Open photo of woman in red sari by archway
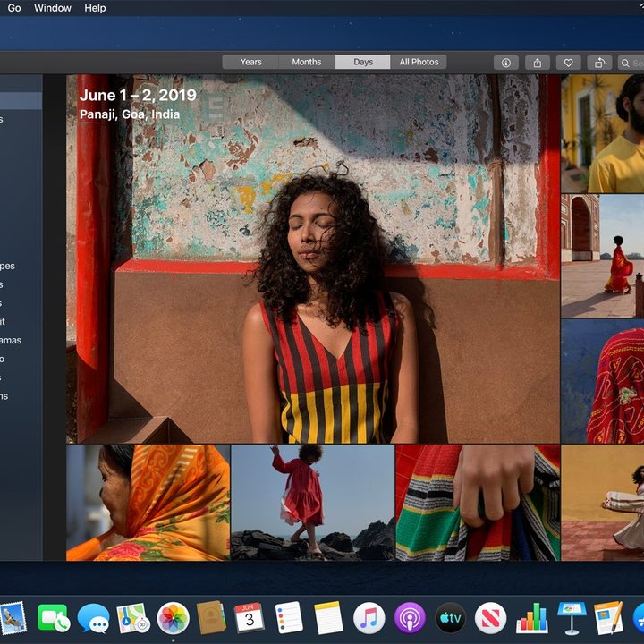This screenshot has height=644, width=644. pyautogui.click(x=603, y=256)
